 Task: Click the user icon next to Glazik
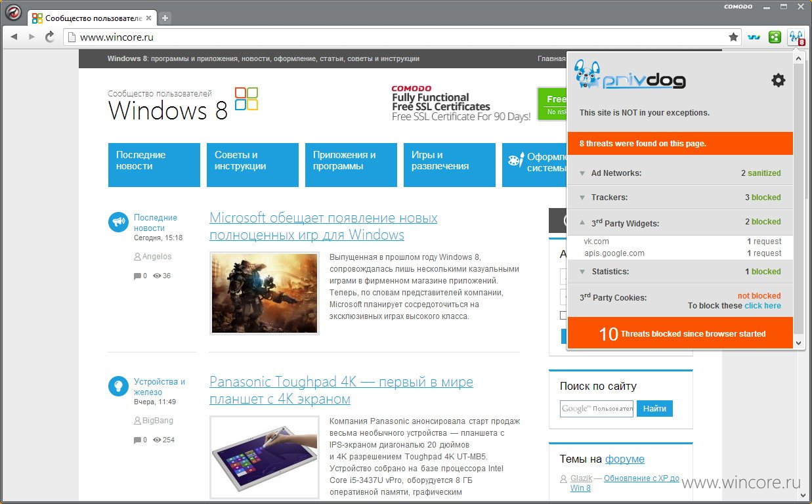click(x=564, y=479)
